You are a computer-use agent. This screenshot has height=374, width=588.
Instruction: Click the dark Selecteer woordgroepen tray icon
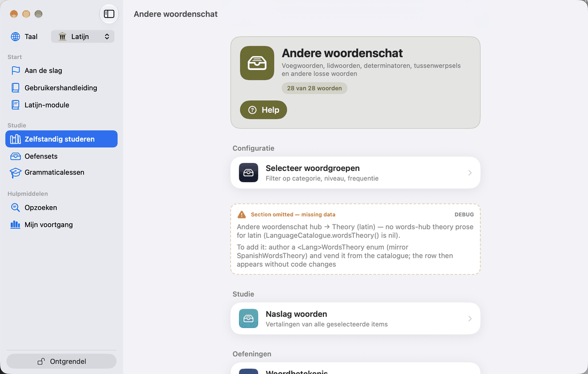[248, 173]
